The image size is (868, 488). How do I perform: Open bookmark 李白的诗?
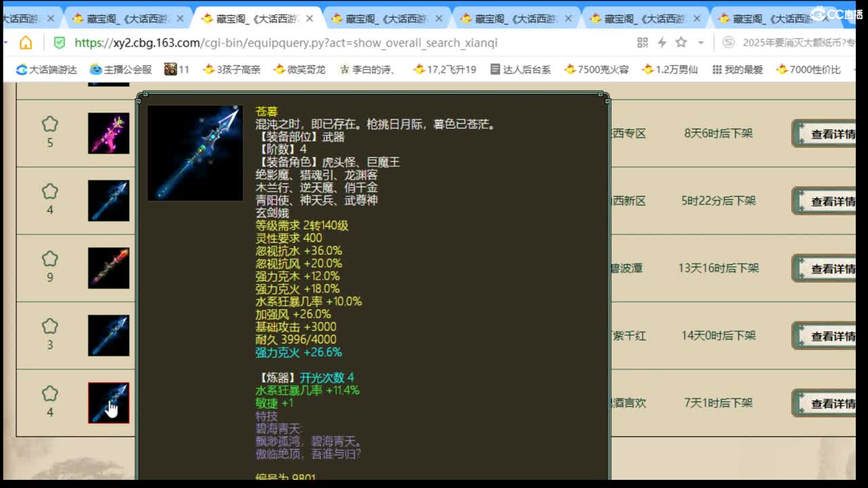click(x=367, y=69)
